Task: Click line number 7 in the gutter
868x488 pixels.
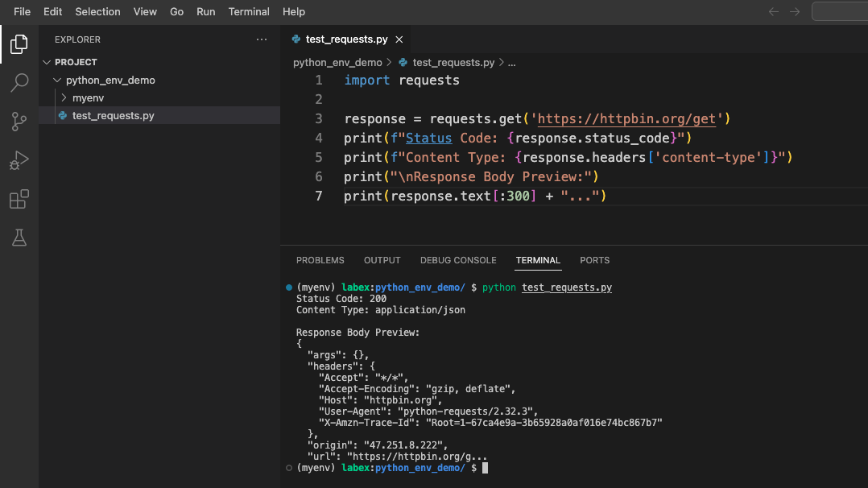Action: [319, 196]
